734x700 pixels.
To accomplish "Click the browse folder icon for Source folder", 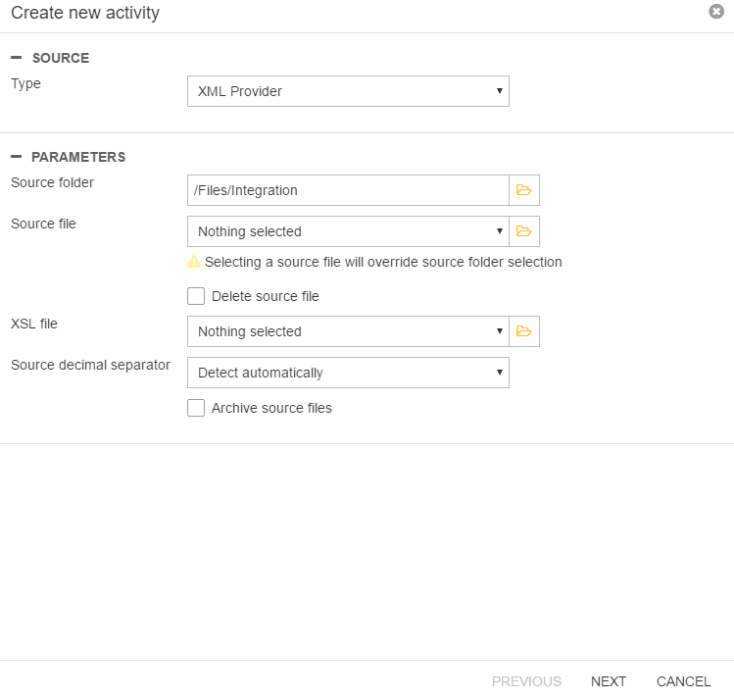I will tap(524, 190).
